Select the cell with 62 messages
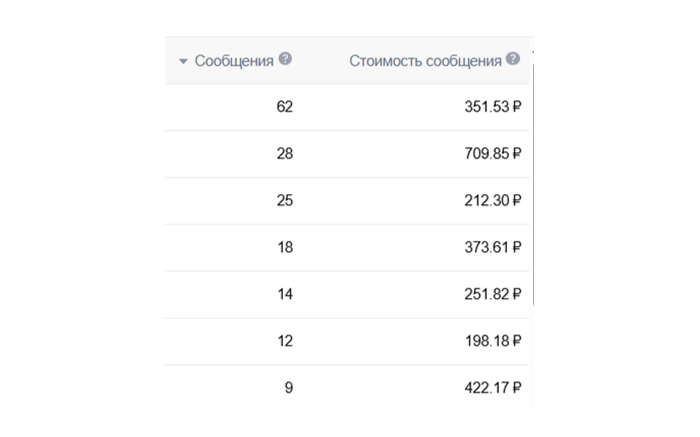 (285, 107)
